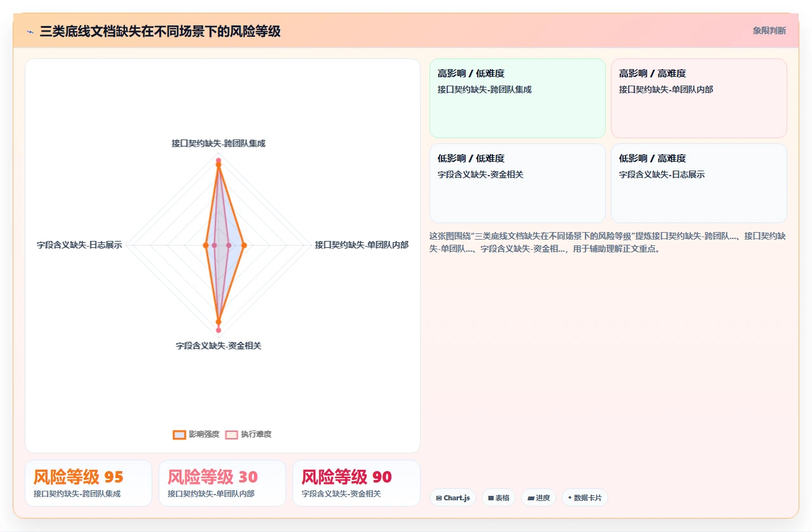Select the 进度 chip
Image resolution: width=812 pixels, height=532 pixels.
539,498
